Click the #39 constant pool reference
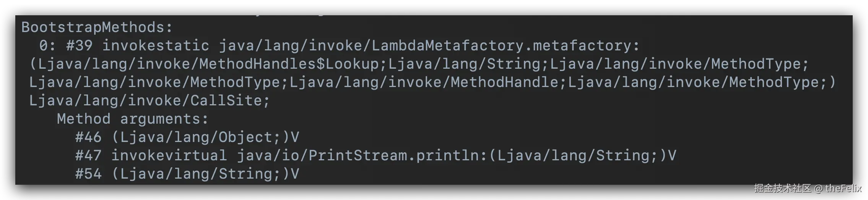The image size is (868, 200). click(x=80, y=46)
